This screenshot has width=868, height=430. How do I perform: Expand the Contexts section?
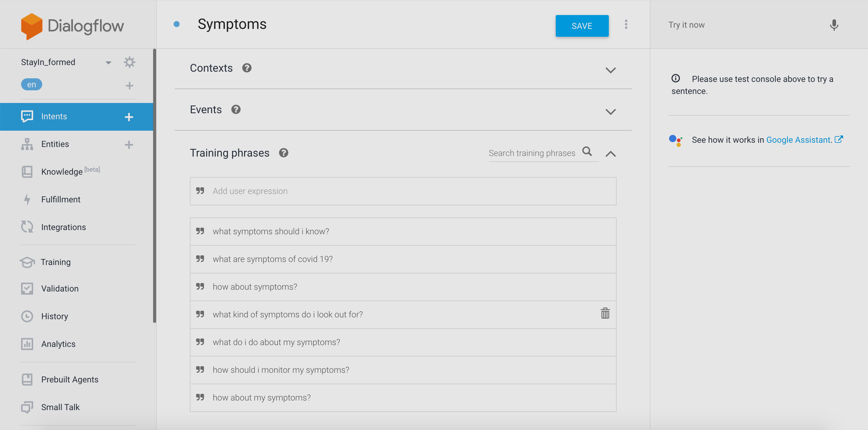(610, 70)
